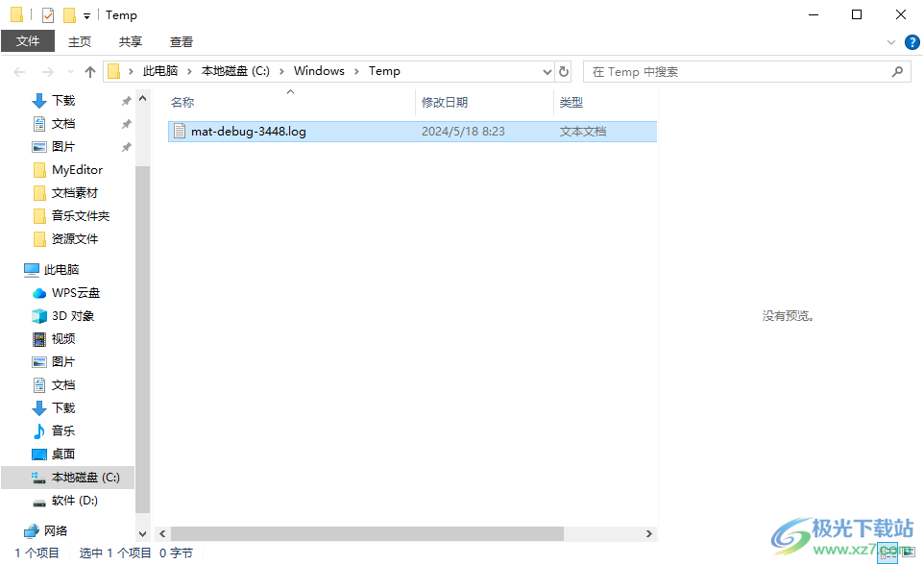Viewport: 924px width, 565px height.
Task: Go back with the Back arrow
Action: click(x=19, y=72)
